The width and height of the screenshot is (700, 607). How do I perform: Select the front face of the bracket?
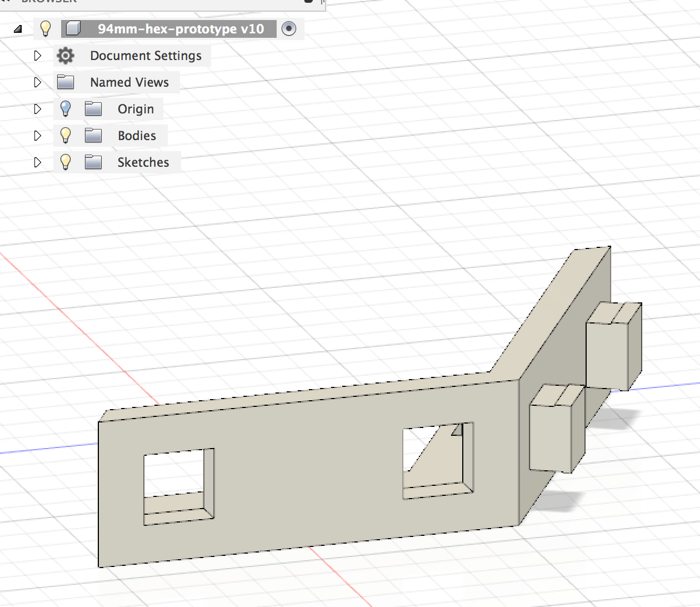click(308, 472)
